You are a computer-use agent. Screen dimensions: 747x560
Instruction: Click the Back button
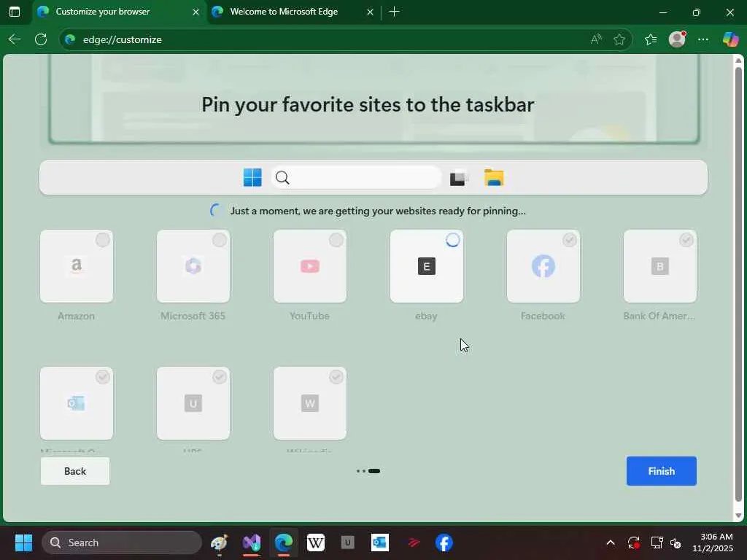click(75, 471)
